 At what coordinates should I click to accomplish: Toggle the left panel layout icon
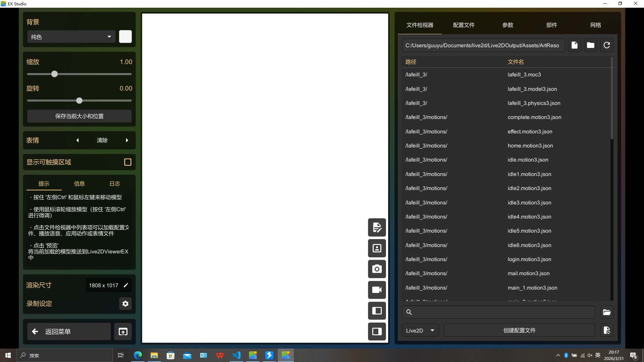377,311
